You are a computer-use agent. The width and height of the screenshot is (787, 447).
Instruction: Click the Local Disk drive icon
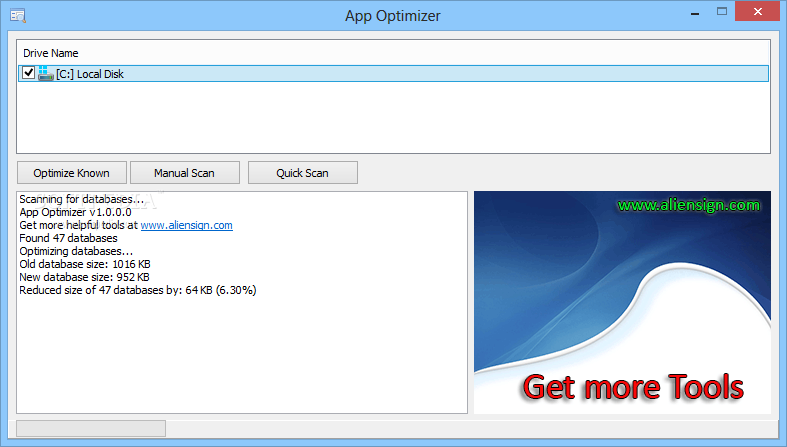[46, 73]
